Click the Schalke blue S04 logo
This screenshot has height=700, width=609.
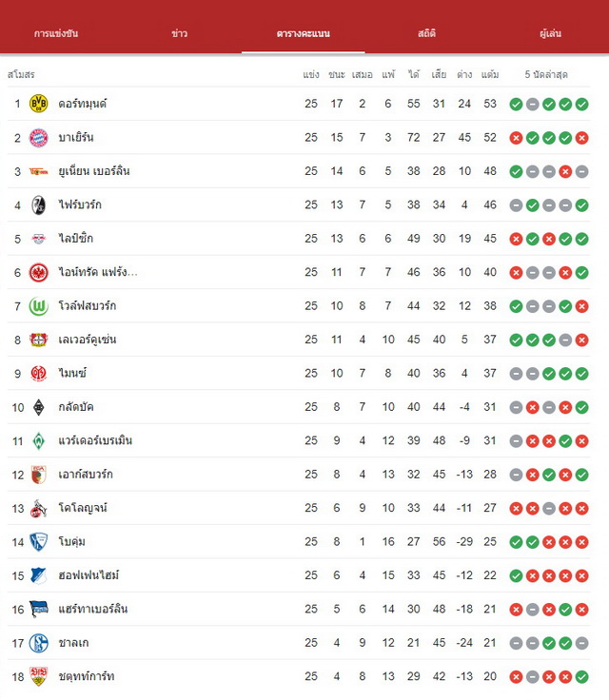(38, 643)
